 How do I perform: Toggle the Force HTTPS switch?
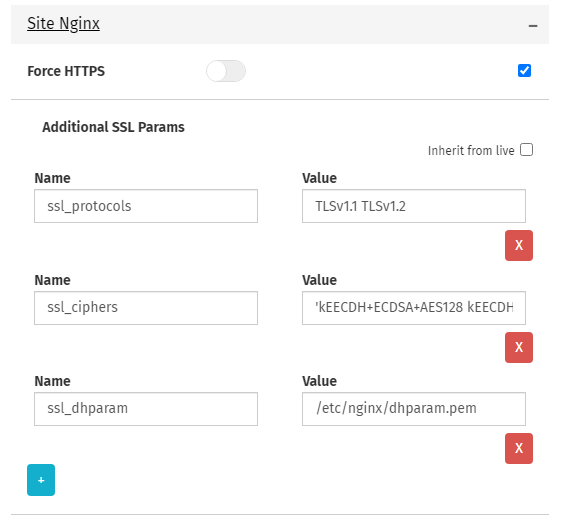[x=226, y=71]
